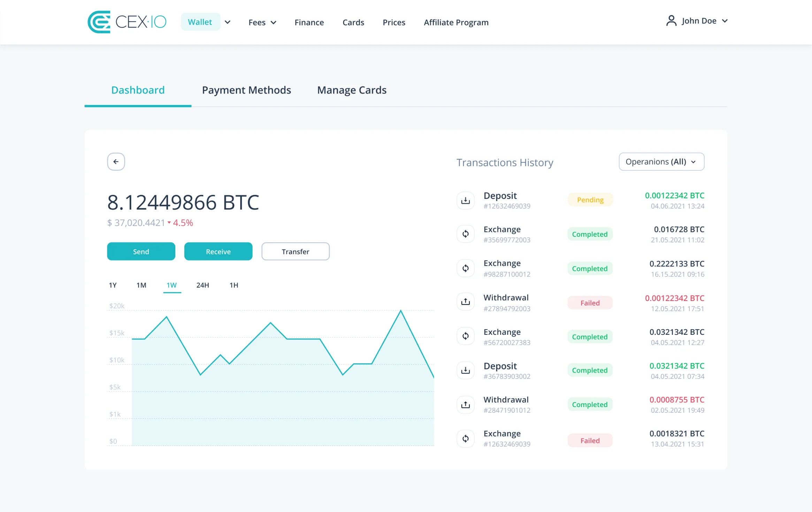Select the 24H chart timeframe toggle
812x512 pixels.
click(202, 285)
